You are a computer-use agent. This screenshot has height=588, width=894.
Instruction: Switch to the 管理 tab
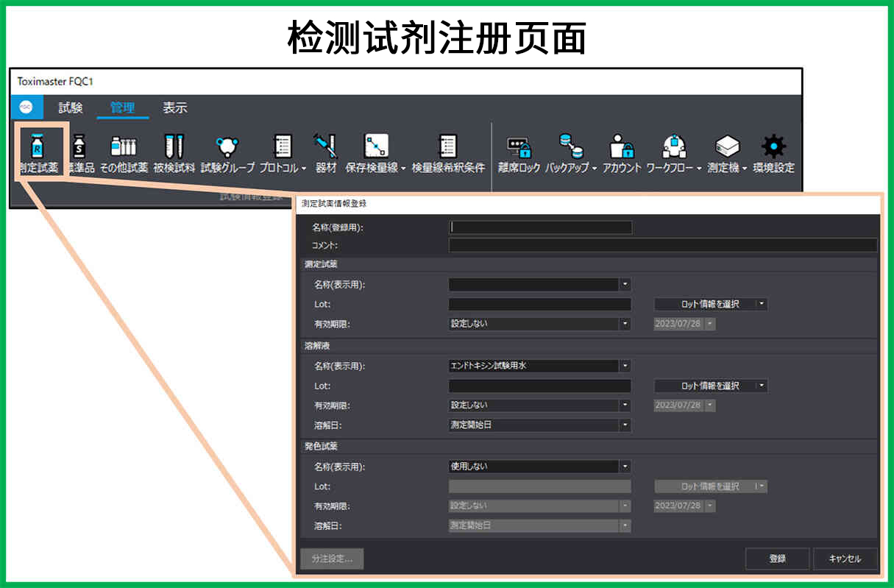(122, 107)
